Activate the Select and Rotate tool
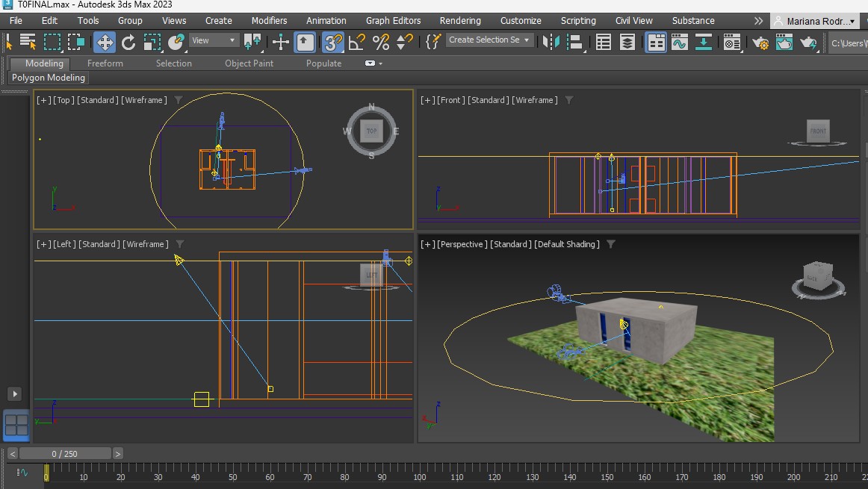 pos(128,42)
